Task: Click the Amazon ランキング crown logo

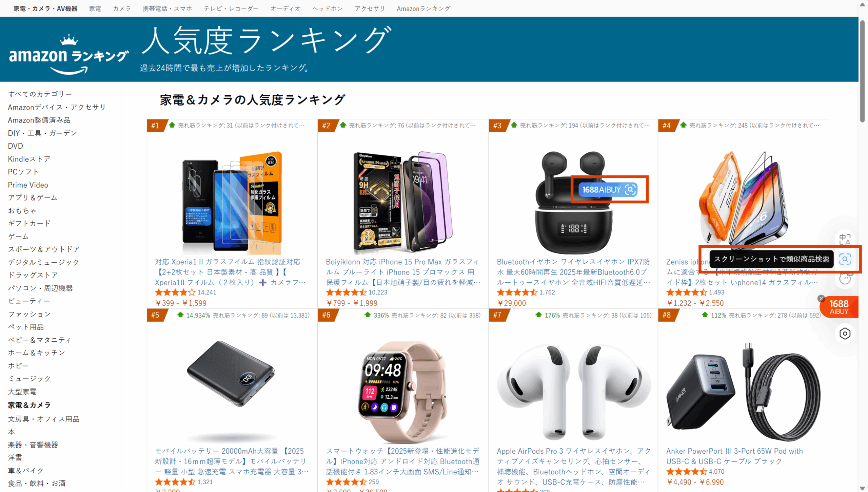Action: coord(68,54)
